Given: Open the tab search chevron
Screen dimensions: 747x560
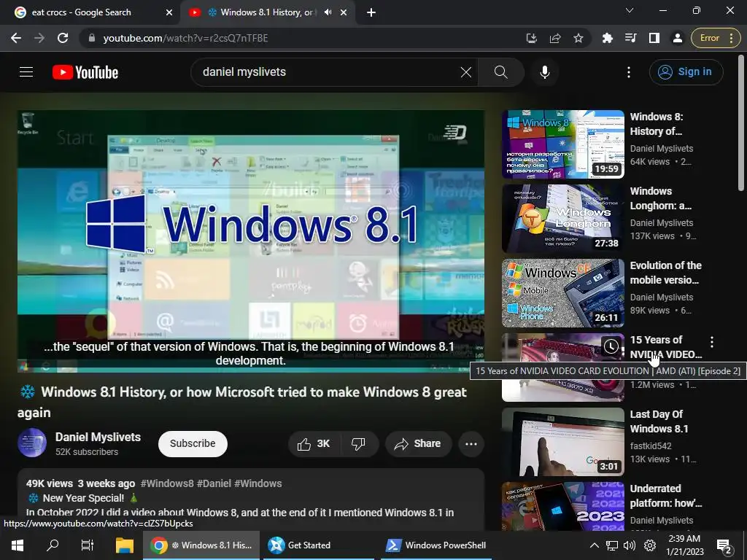Looking at the screenshot, I should 630,10.
